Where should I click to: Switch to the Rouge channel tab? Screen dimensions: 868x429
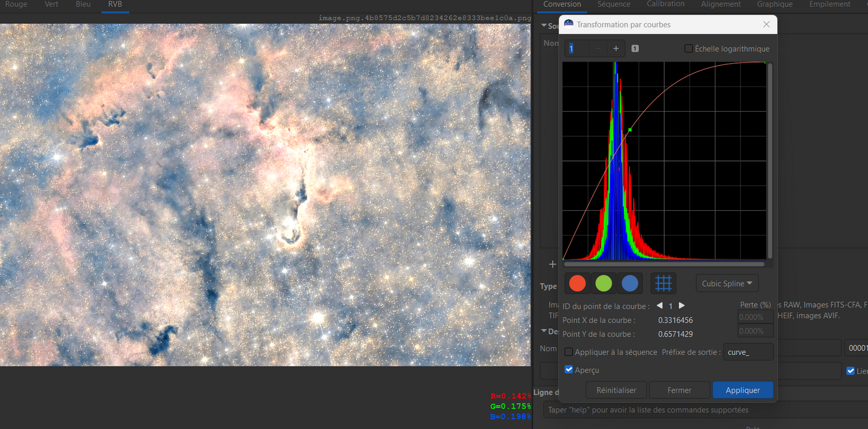[x=16, y=5]
